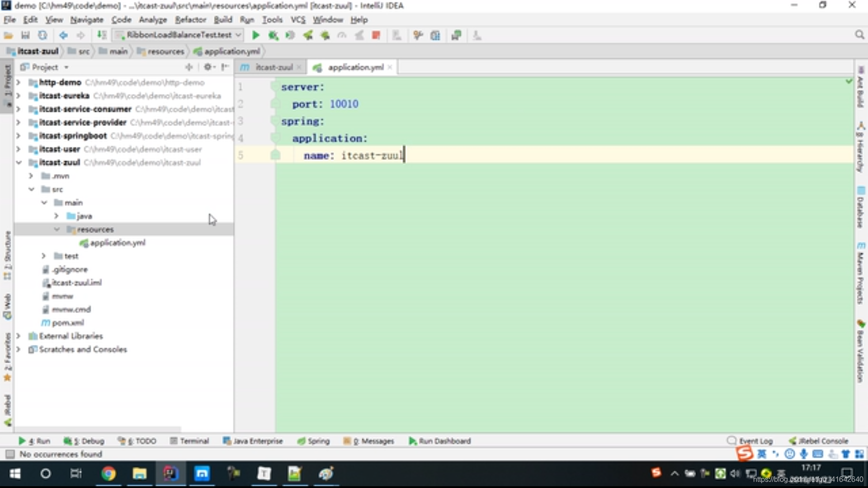Toggle the tool window bars corner icon
Viewport: 868px width, 488px height.
[x=10, y=454]
